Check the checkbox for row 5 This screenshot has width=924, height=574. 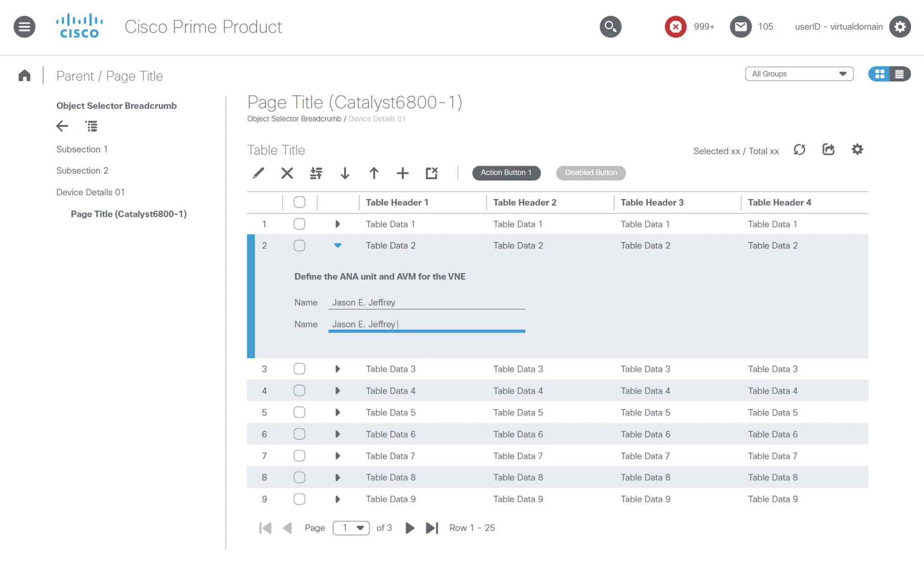tap(299, 412)
